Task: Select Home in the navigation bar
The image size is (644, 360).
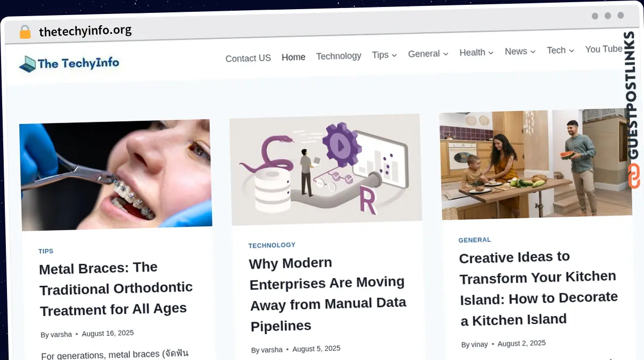Action: [294, 57]
